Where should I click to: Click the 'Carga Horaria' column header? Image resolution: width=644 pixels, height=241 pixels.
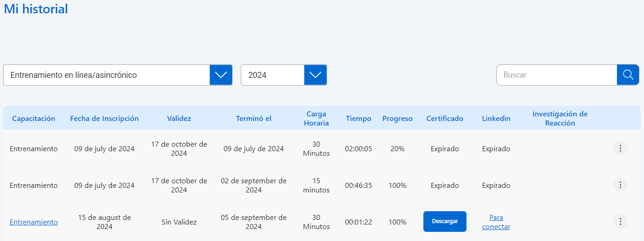click(x=316, y=118)
